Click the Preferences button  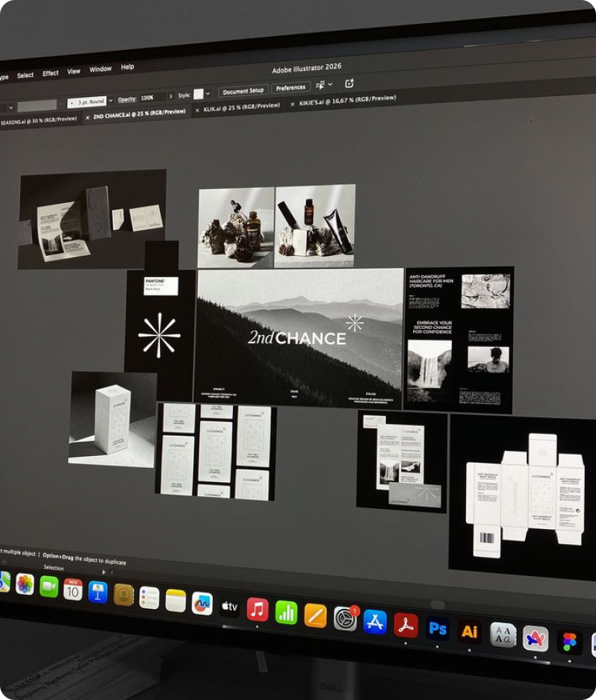point(291,87)
